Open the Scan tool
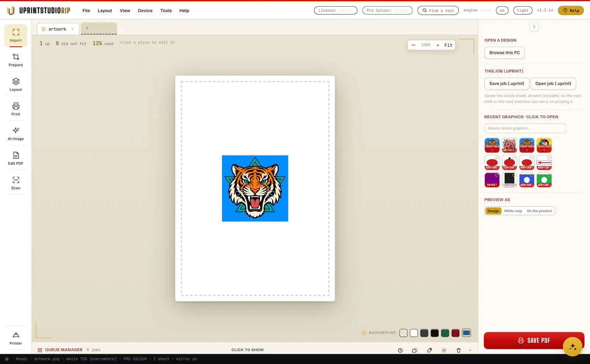Image resolution: width=590 pixels, height=364 pixels. tap(15, 183)
